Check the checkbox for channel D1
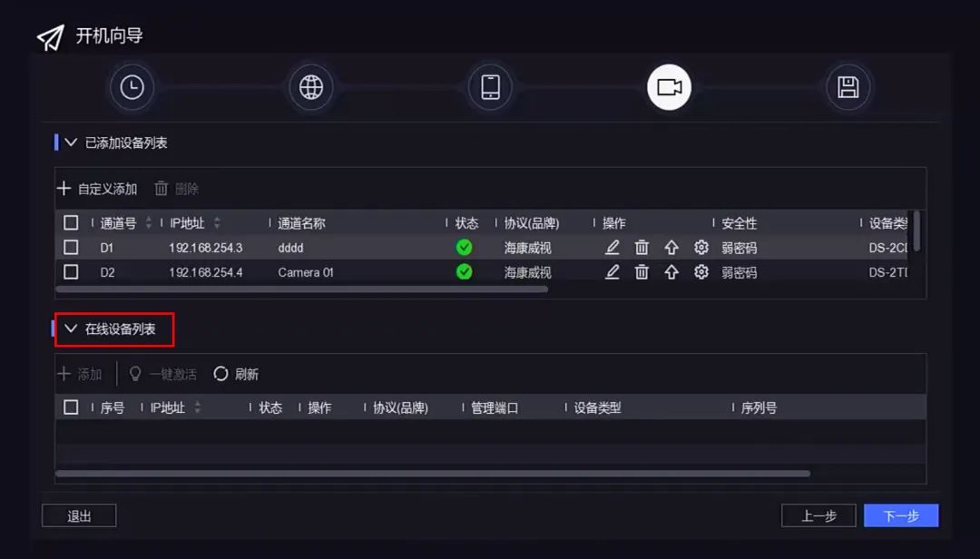This screenshot has height=559, width=980. click(x=71, y=247)
